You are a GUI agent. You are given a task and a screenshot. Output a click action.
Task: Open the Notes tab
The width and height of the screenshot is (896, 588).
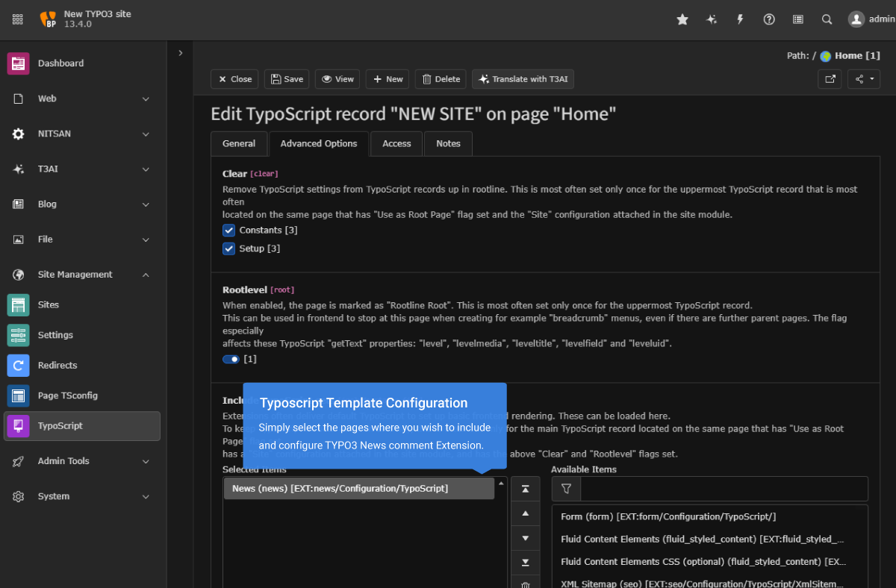tap(448, 143)
